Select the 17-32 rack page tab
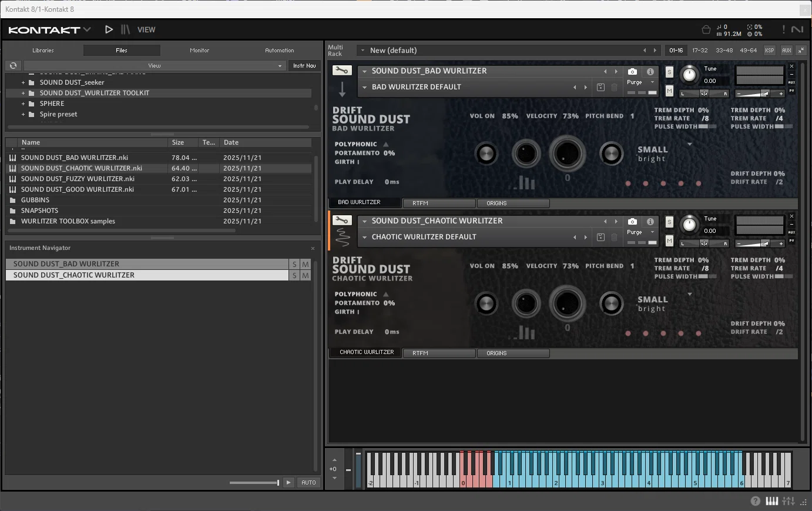The image size is (812, 511). (700, 51)
